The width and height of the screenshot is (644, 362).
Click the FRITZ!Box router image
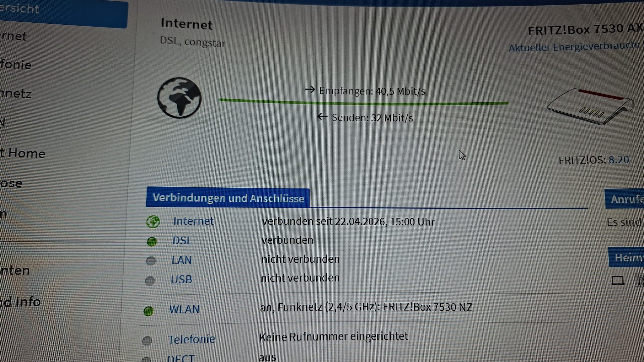(590, 107)
